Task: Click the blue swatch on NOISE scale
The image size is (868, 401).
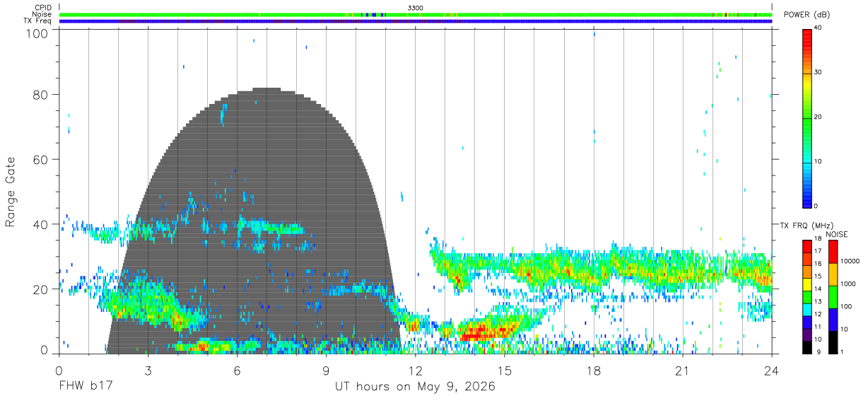Action: click(832, 318)
